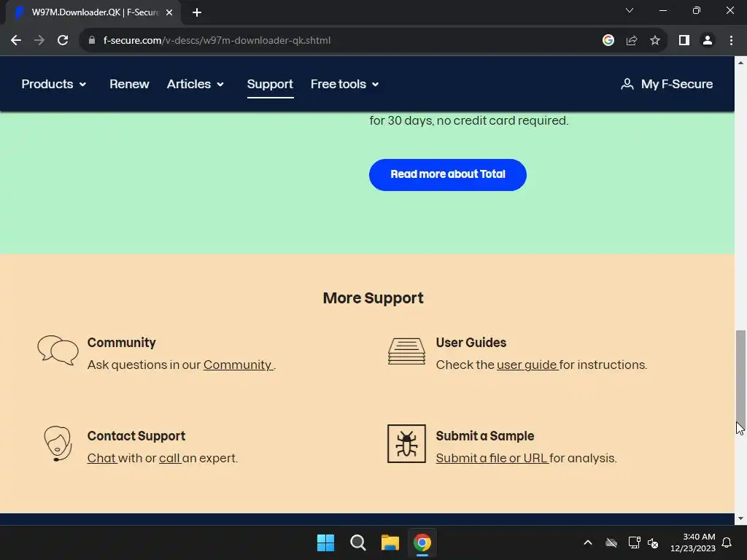Open the tab search chevron
This screenshot has width=747, height=560.
(x=630, y=10)
